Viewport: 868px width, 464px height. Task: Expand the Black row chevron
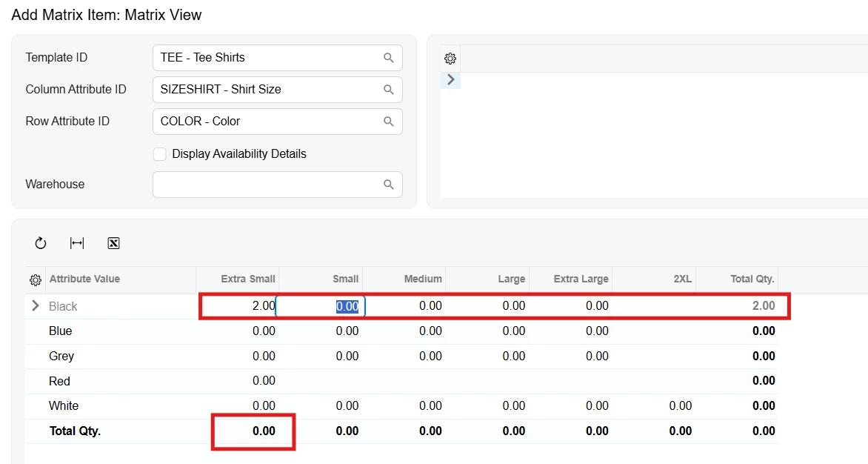click(36, 305)
